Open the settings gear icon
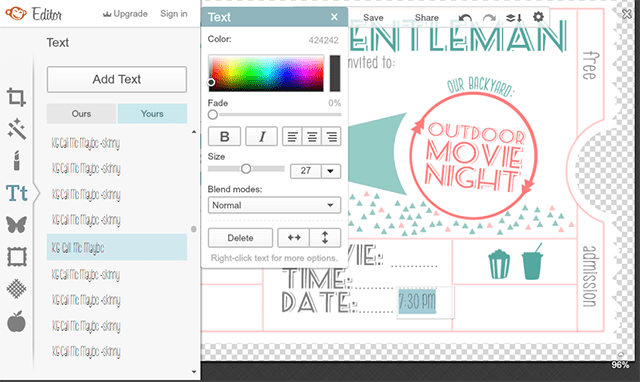 pyautogui.click(x=538, y=17)
